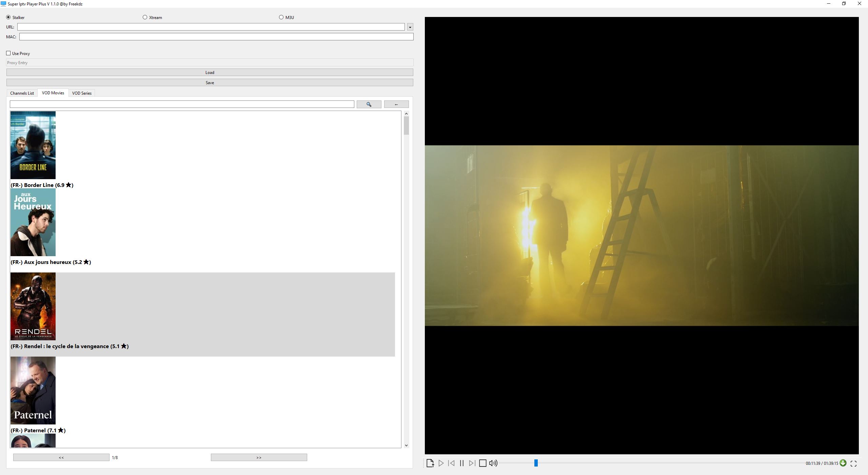Mute the player volume
Image resolution: width=868 pixels, height=475 pixels.
point(493,463)
